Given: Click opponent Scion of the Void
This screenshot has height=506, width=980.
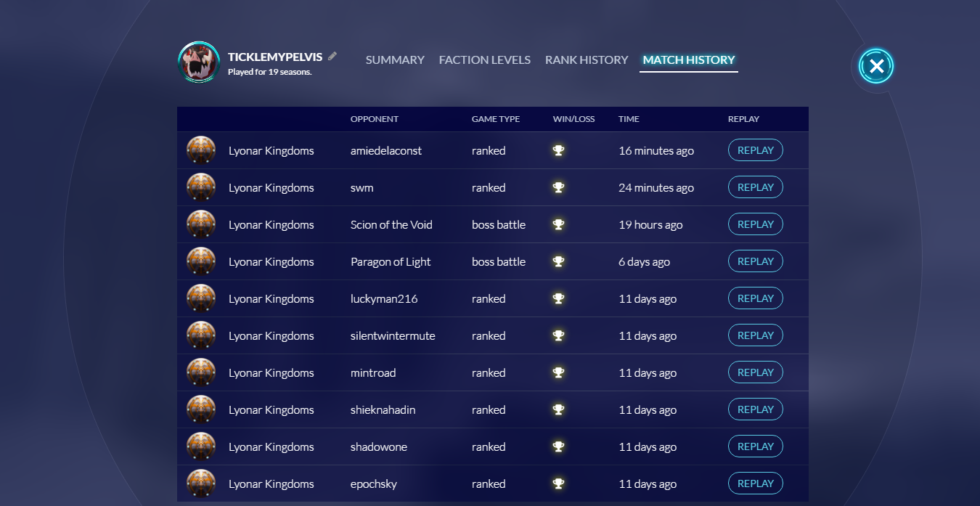Looking at the screenshot, I should [391, 225].
